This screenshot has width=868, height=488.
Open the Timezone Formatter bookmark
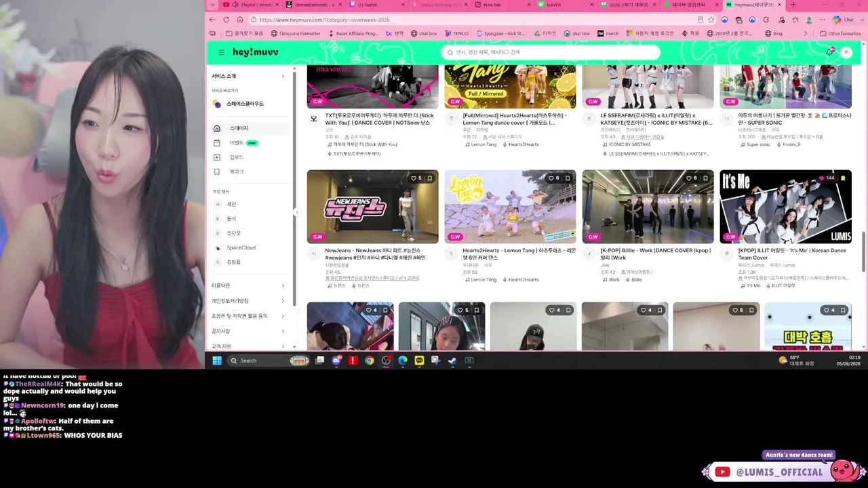click(295, 33)
